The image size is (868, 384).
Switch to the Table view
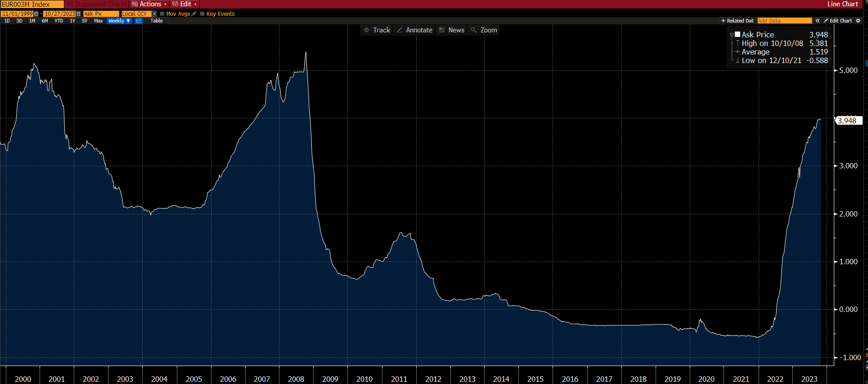click(x=157, y=21)
